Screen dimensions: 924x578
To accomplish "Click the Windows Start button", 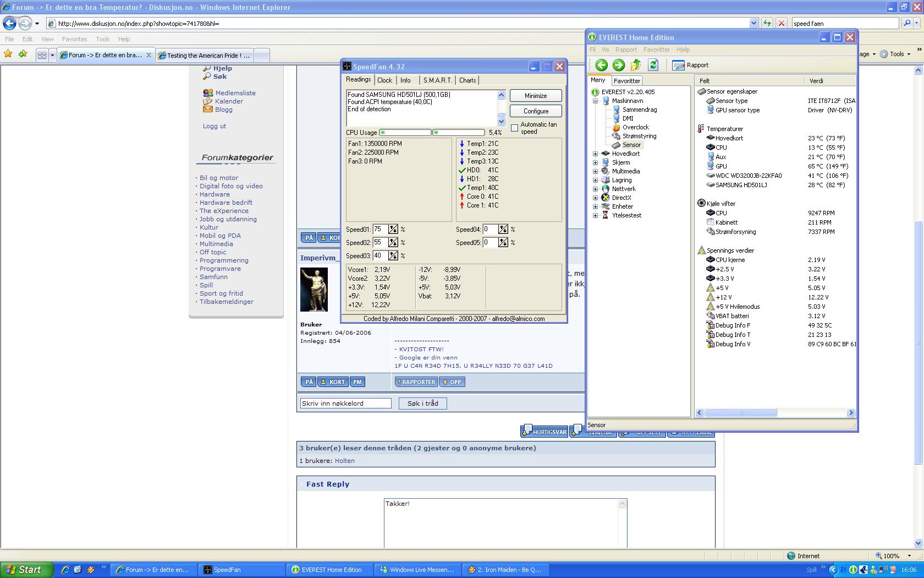I will click(x=26, y=570).
